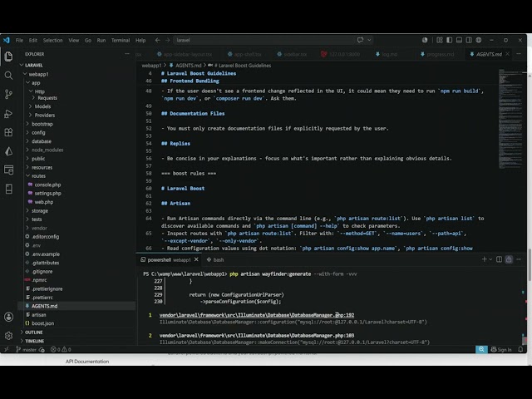Viewport: 532px width, 399px height.
Task: Open the Accounts menu icon
Action: 8,317
